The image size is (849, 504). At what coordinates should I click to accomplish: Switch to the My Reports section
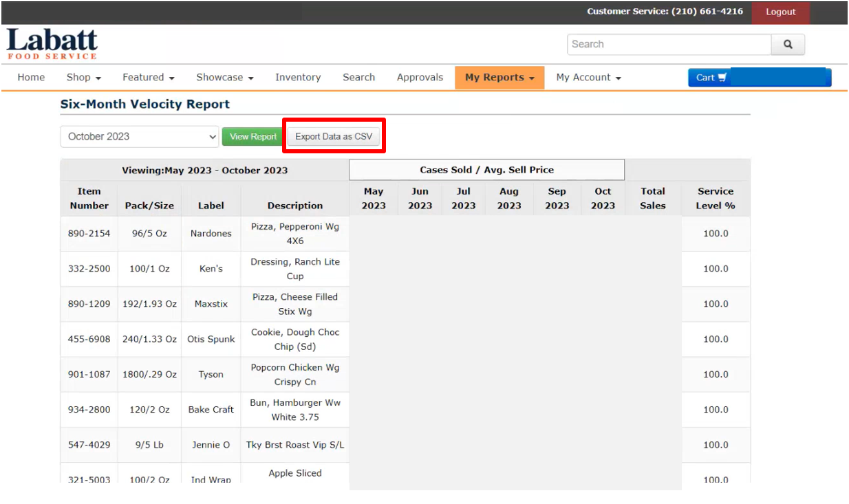click(499, 77)
